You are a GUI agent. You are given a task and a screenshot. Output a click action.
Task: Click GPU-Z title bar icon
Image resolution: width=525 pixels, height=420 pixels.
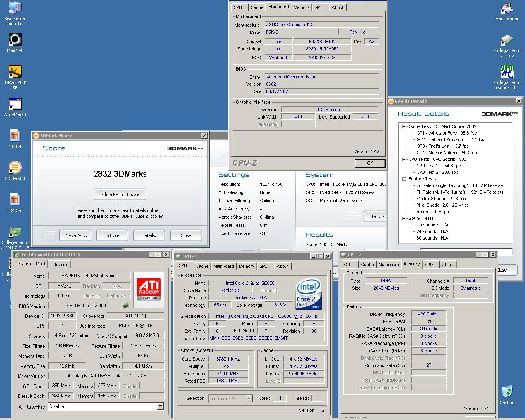coord(17,255)
